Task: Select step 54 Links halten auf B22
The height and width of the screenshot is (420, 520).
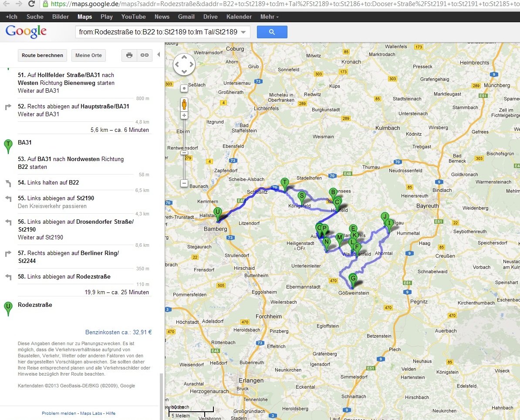Action: coord(48,183)
